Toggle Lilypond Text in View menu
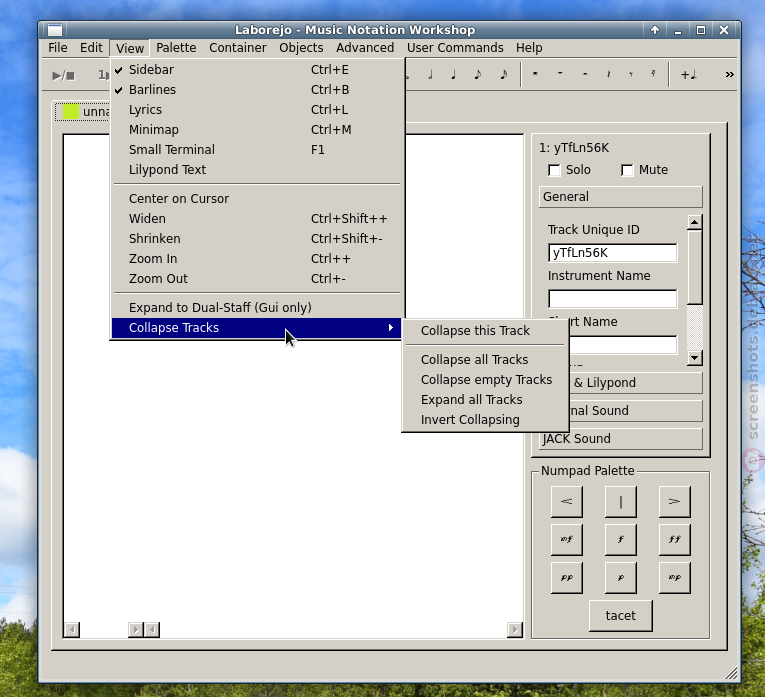This screenshot has height=697, width=765. (258, 170)
